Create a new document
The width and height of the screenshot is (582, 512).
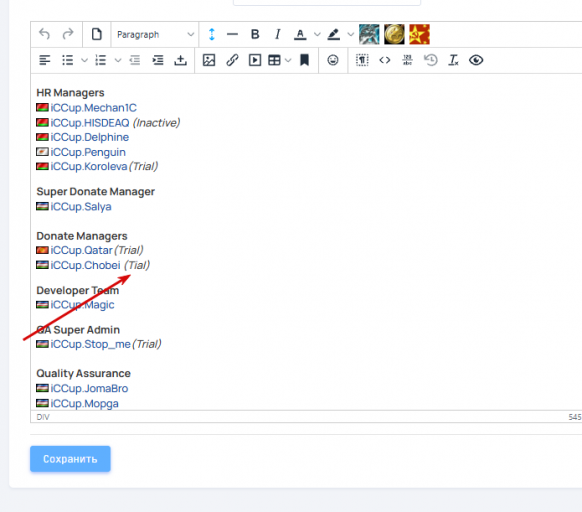coord(97,34)
